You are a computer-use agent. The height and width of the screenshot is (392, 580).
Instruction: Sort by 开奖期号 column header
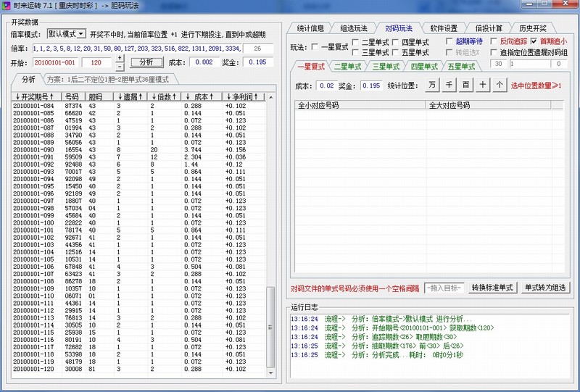point(37,96)
